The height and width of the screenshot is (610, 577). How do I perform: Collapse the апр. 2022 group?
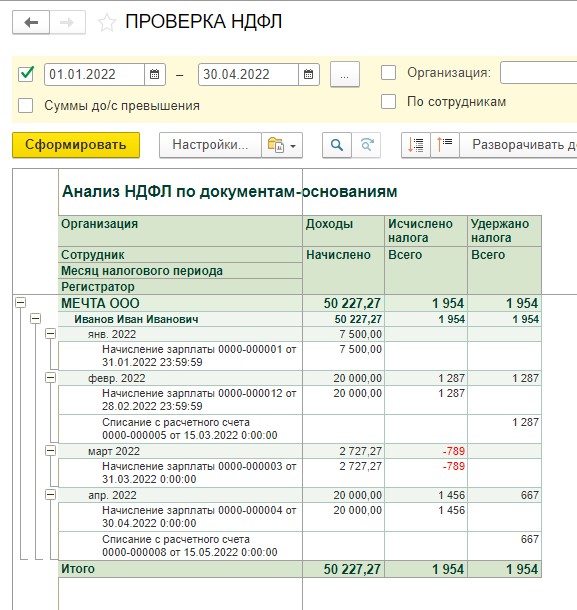click(x=51, y=494)
